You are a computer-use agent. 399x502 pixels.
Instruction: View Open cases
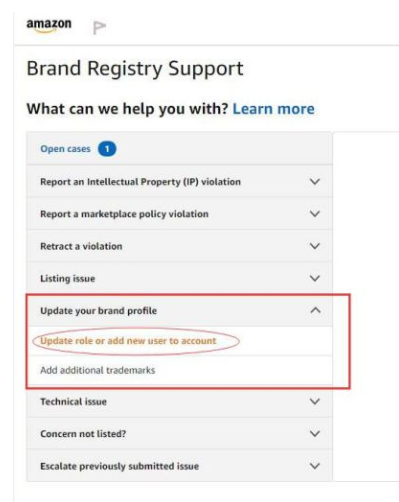coord(65,149)
